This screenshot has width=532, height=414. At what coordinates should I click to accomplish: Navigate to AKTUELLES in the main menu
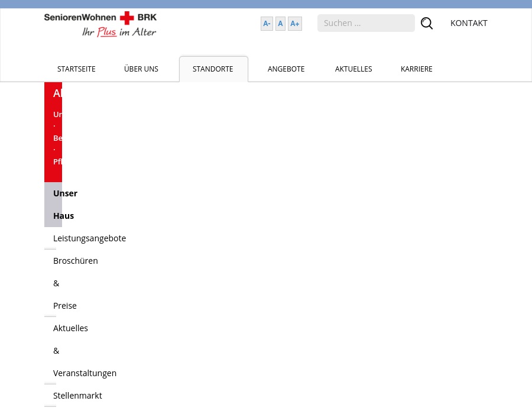353,69
